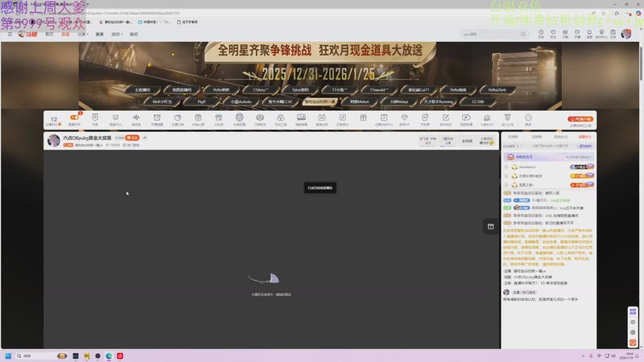
Task: Click the page vertical scrollbar
Action: tap(641, 62)
